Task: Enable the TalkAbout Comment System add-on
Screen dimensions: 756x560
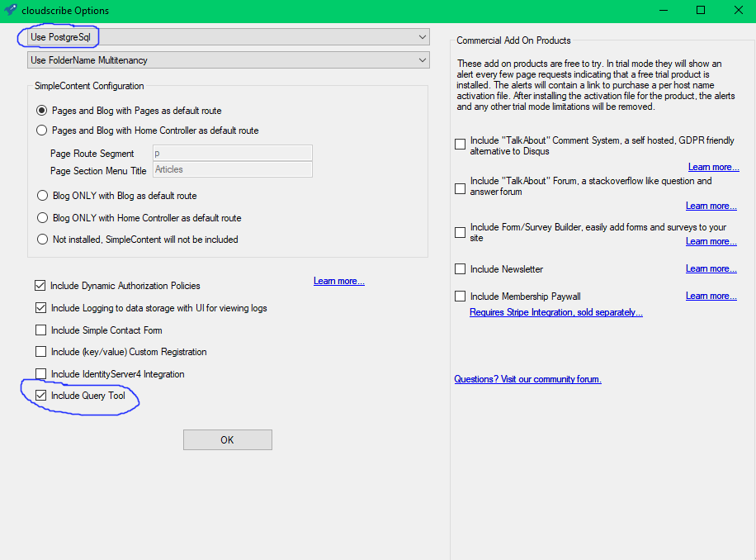Action: click(461, 145)
